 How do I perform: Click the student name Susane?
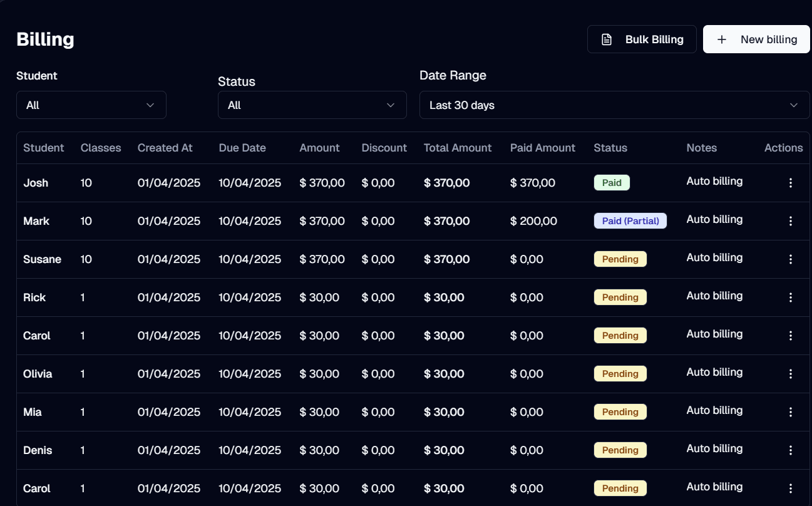pos(42,259)
